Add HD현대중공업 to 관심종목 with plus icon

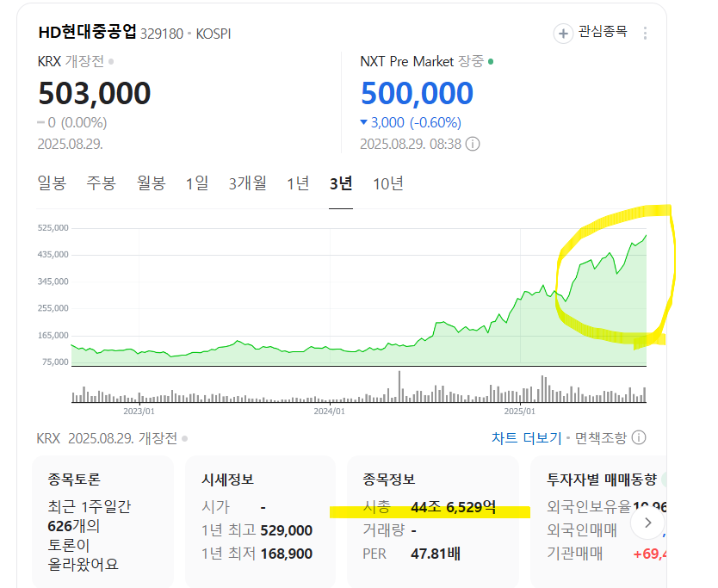(x=563, y=34)
